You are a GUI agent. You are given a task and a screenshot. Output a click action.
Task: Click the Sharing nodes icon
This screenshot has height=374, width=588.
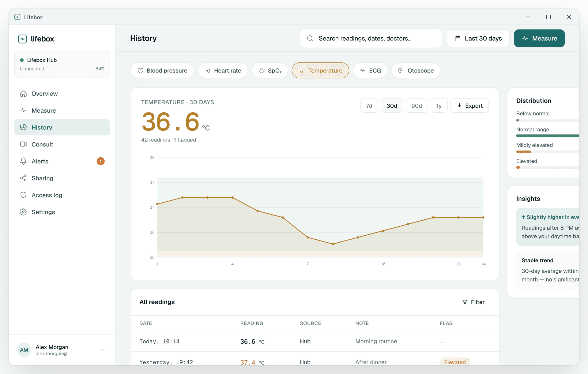(23, 178)
